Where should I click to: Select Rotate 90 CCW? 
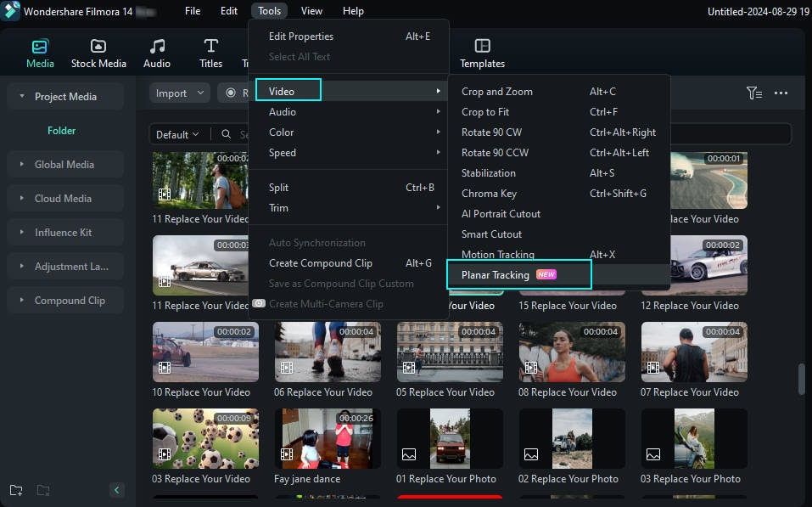coord(559,152)
